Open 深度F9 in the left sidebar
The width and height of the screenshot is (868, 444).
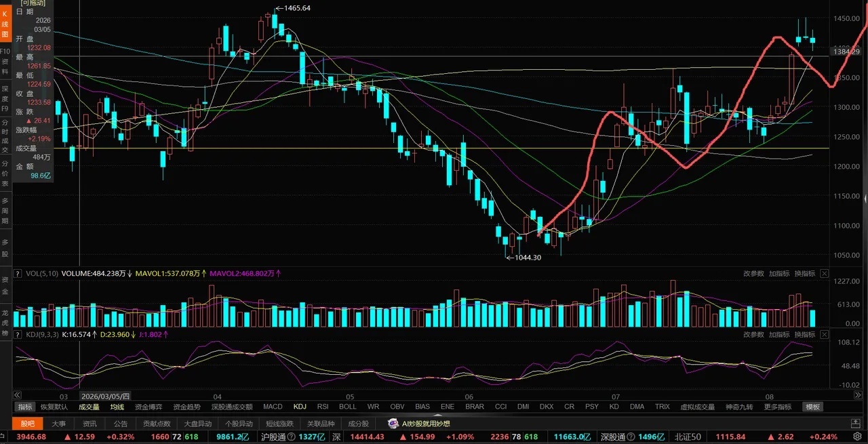[x=5, y=98]
